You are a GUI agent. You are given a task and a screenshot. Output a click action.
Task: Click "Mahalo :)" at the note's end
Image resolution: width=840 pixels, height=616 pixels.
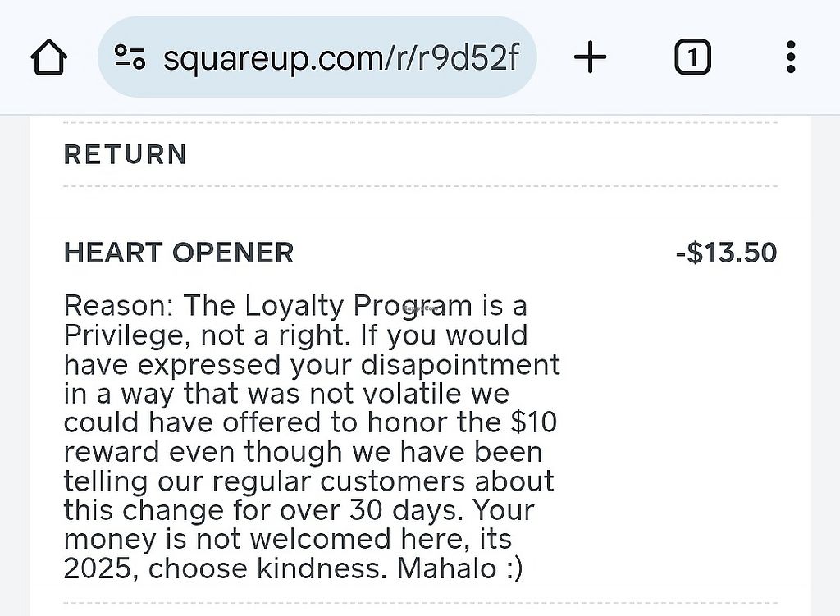pyautogui.click(x=459, y=568)
